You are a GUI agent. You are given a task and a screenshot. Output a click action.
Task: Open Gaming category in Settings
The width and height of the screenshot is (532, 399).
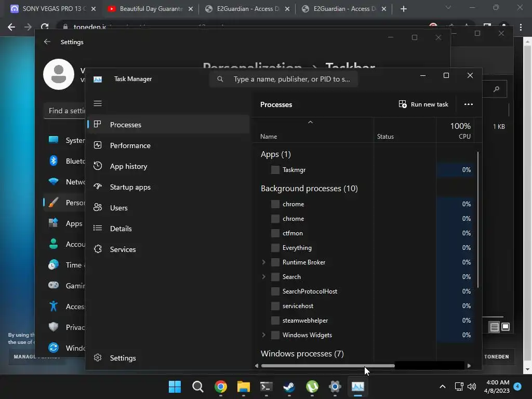coord(64,286)
